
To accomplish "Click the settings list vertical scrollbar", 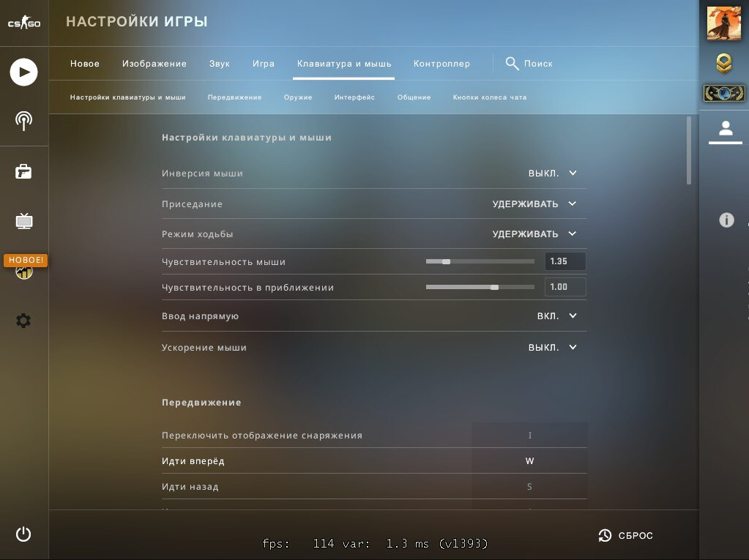I will 688,150.
